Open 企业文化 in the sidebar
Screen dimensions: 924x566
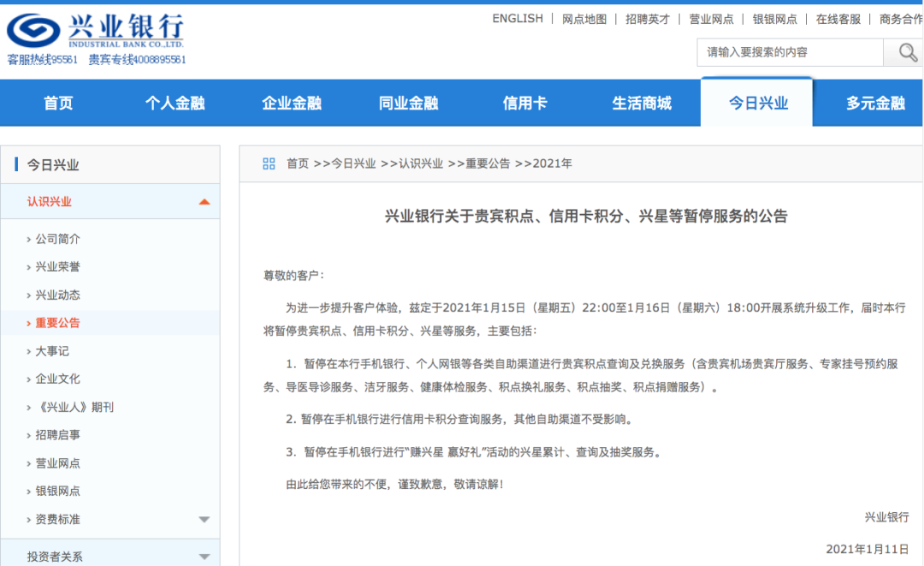point(57,379)
